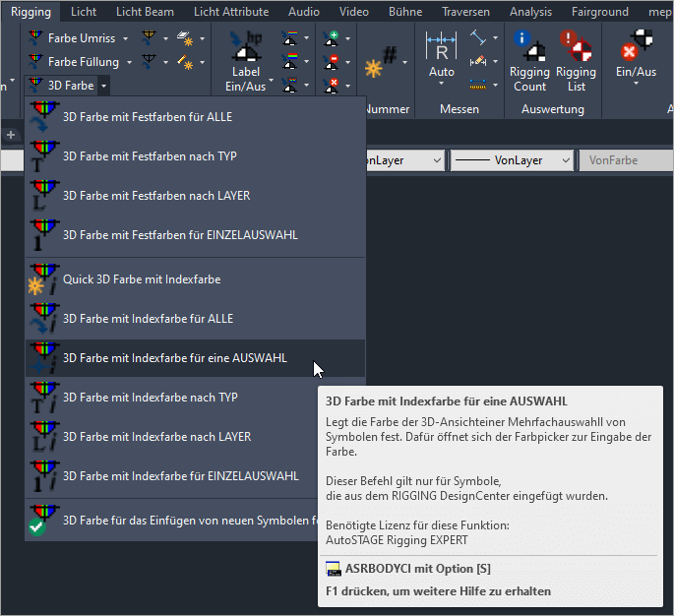Click the add rigging point icon with green plus
674x616 pixels.
[332, 38]
